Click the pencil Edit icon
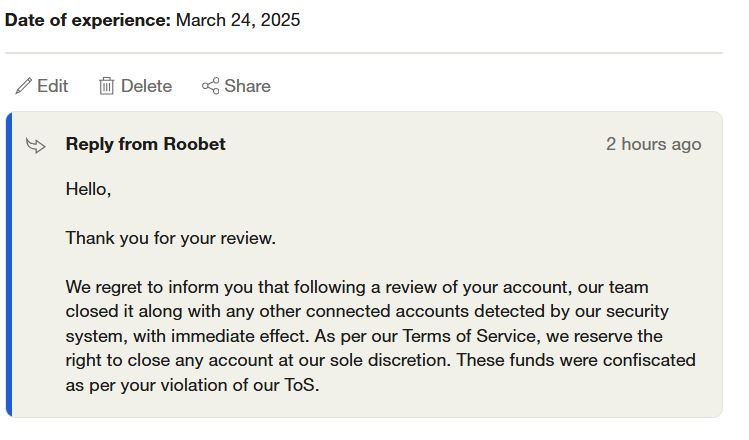The image size is (749, 440). [23, 86]
